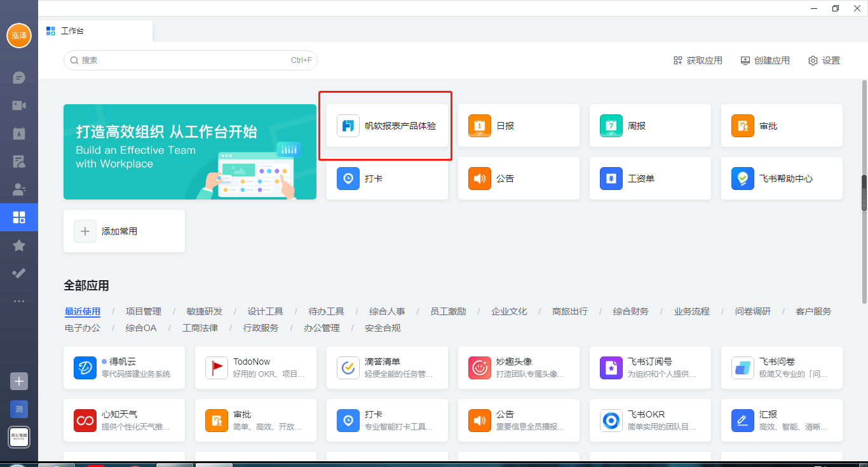The image size is (868, 467).
Task: Open the More ellipsis in the sidebar
Action: point(19,301)
